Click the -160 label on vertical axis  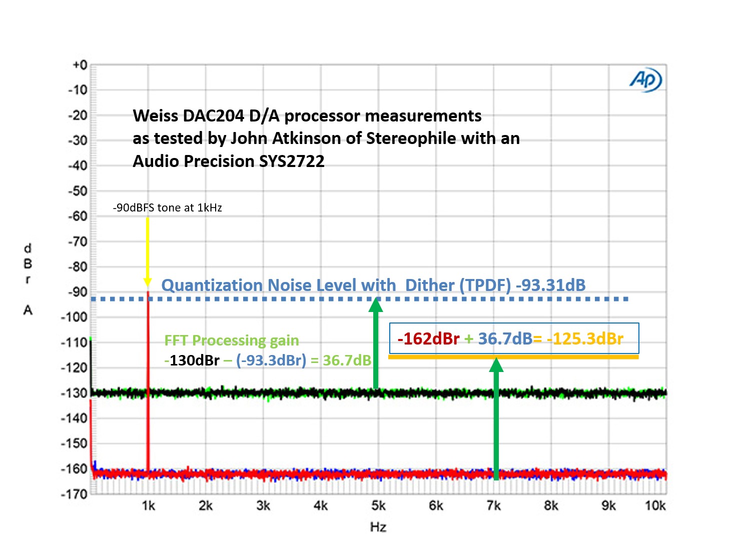coord(74,469)
